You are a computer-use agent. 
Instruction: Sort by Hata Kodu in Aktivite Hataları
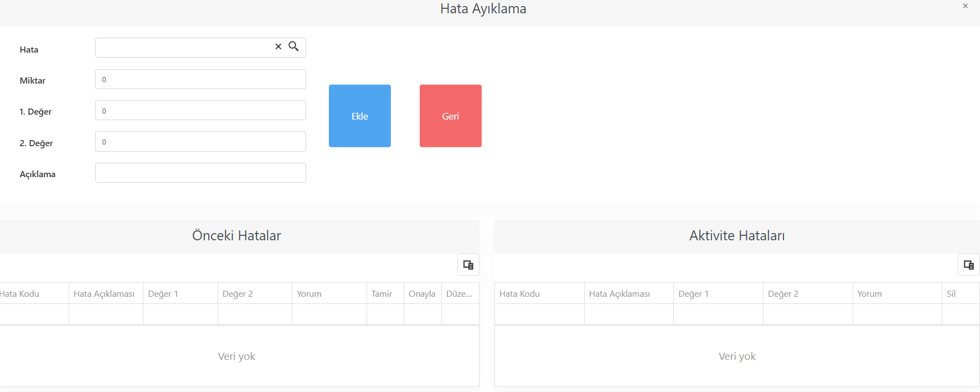tap(540, 293)
